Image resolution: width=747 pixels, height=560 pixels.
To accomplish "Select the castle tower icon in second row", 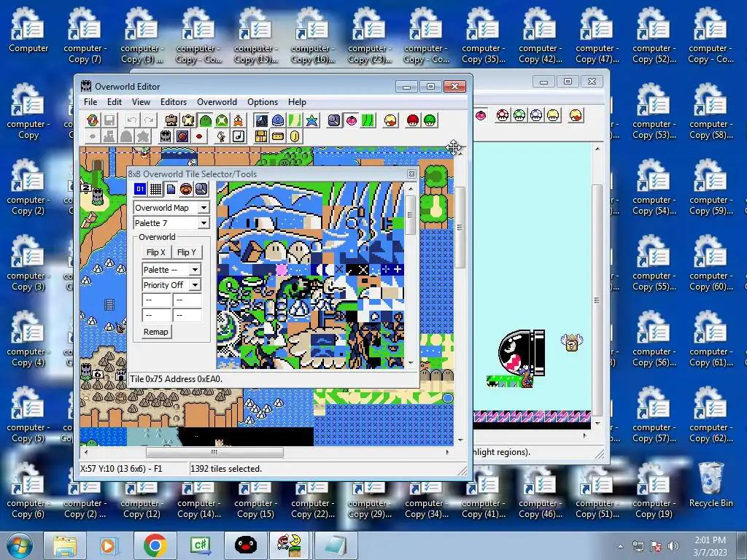I will pos(166,136).
